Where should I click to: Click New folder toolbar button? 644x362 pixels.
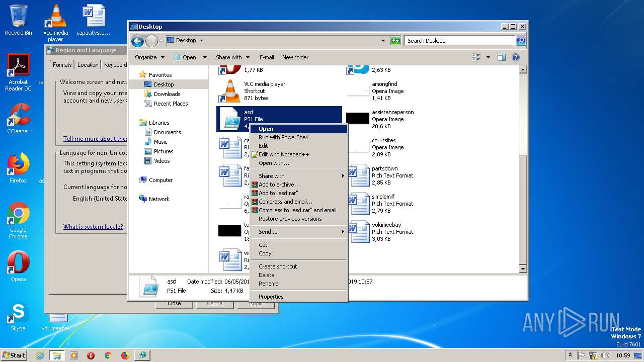tap(295, 57)
